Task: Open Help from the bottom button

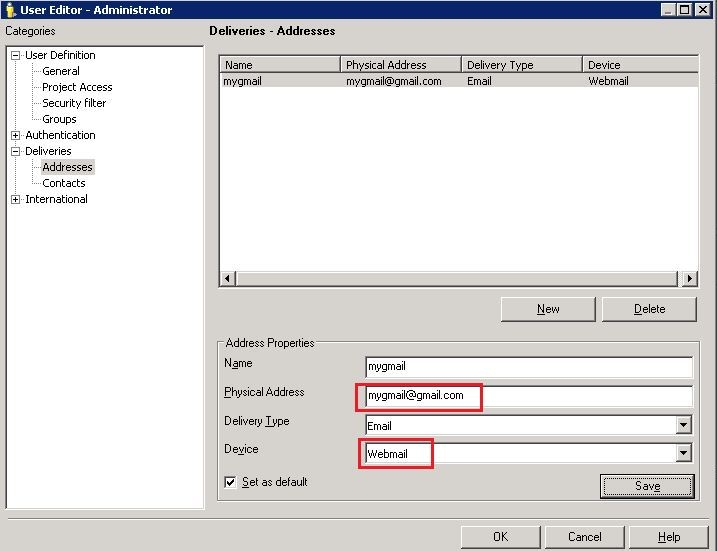Action: click(x=669, y=537)
